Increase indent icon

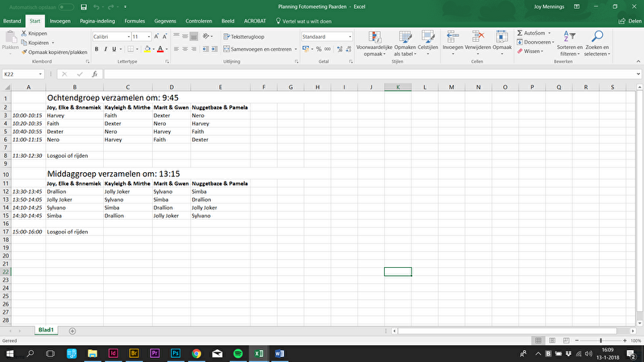pyautogui.click(x=214, y=49)
